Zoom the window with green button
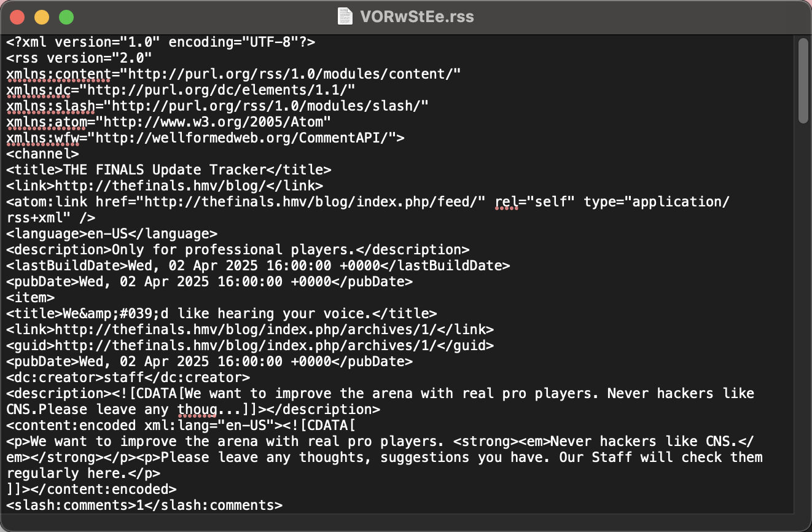 66,17
